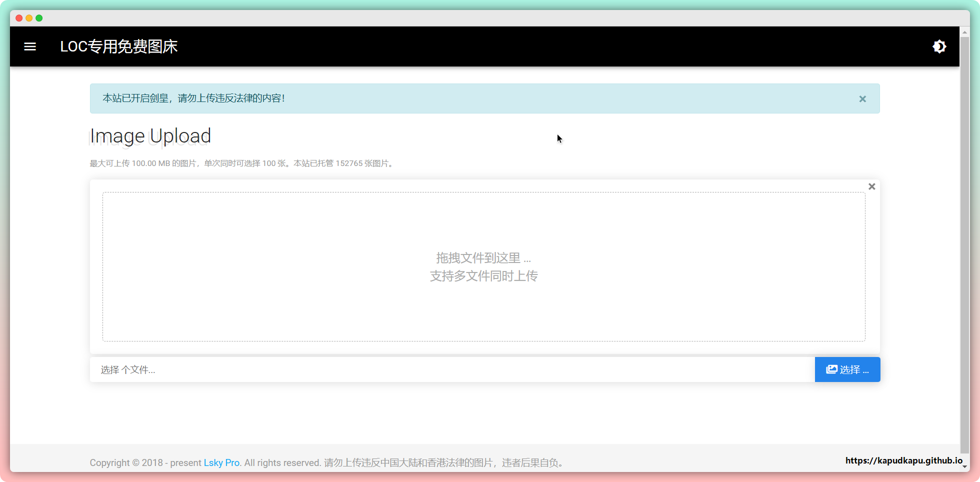The width and height of the screenshot is (980, 482).
Task: Maximize the window with the green button
Action: click(39, 18)
